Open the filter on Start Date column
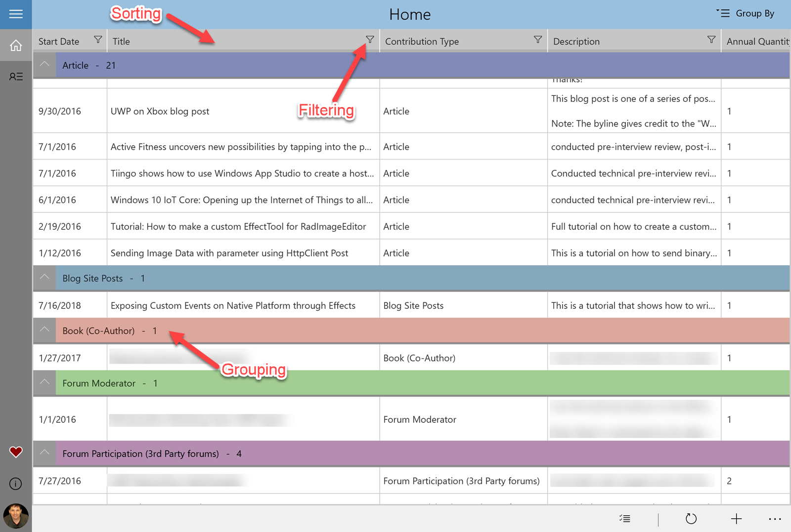 coord(98,40)
